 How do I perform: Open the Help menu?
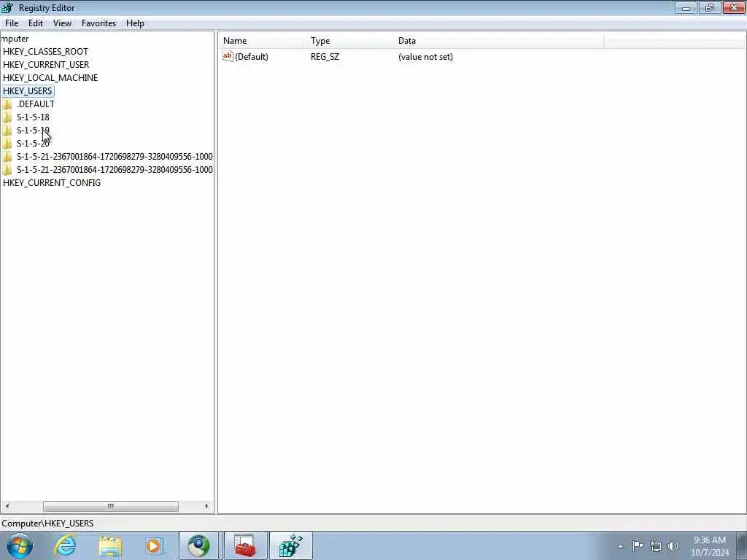tap(135, 23)
